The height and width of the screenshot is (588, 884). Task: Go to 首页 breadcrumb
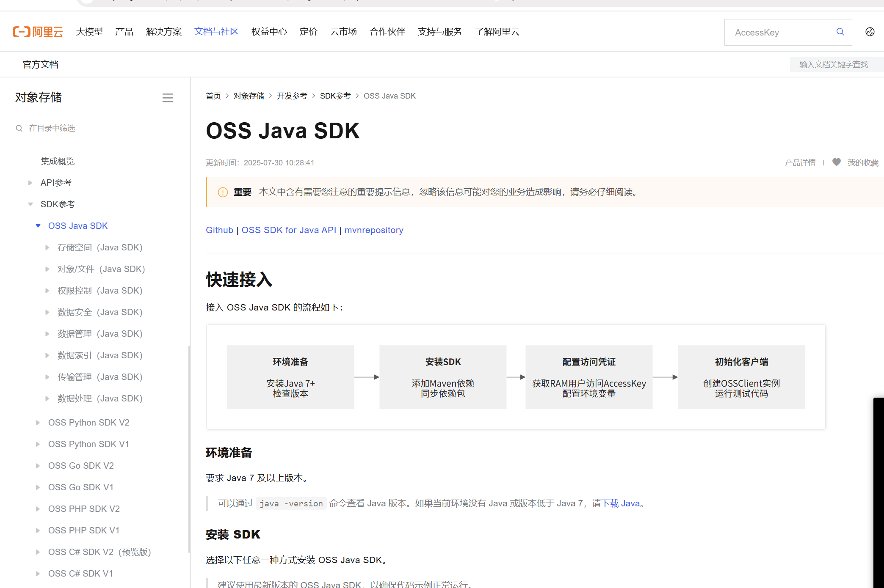[x=213, y=96]
